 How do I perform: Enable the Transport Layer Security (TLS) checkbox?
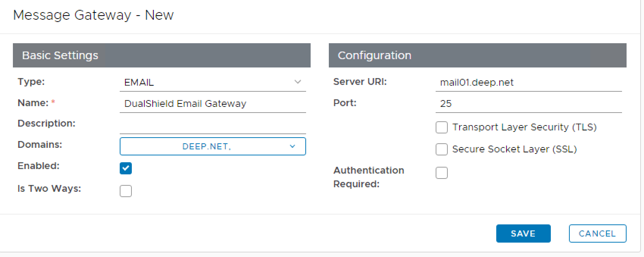click(442, 127)
